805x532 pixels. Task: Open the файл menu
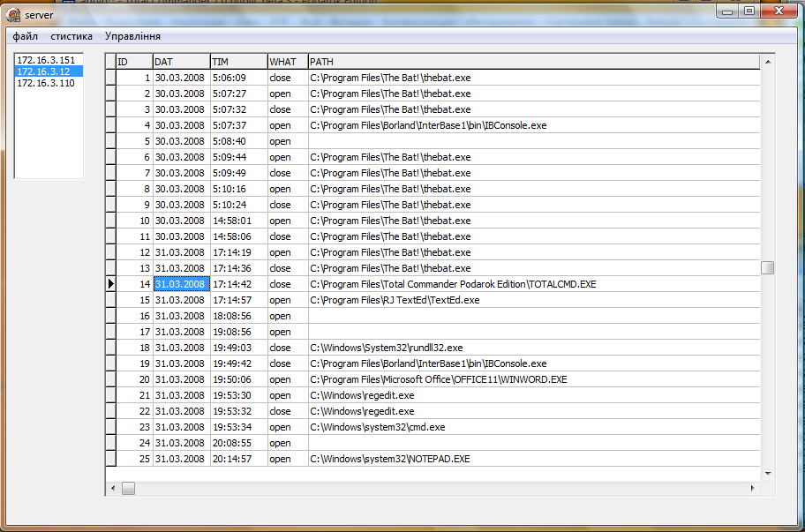coord(25,36)
